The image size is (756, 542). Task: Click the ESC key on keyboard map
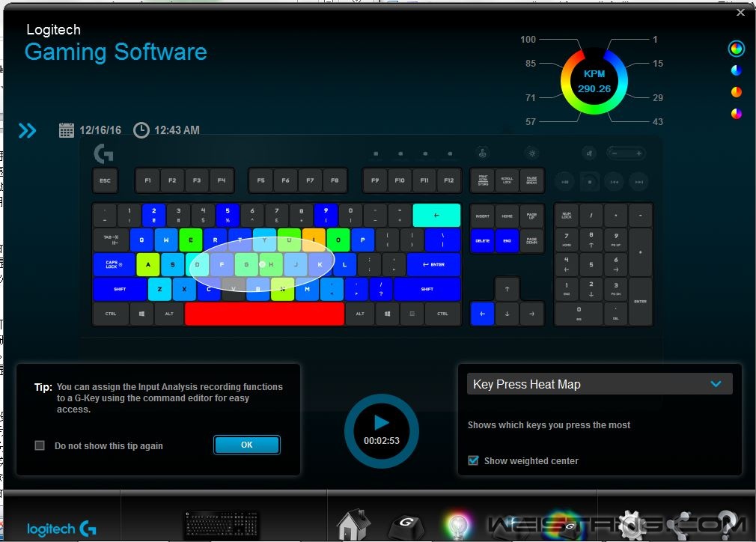tap(105, 181)
